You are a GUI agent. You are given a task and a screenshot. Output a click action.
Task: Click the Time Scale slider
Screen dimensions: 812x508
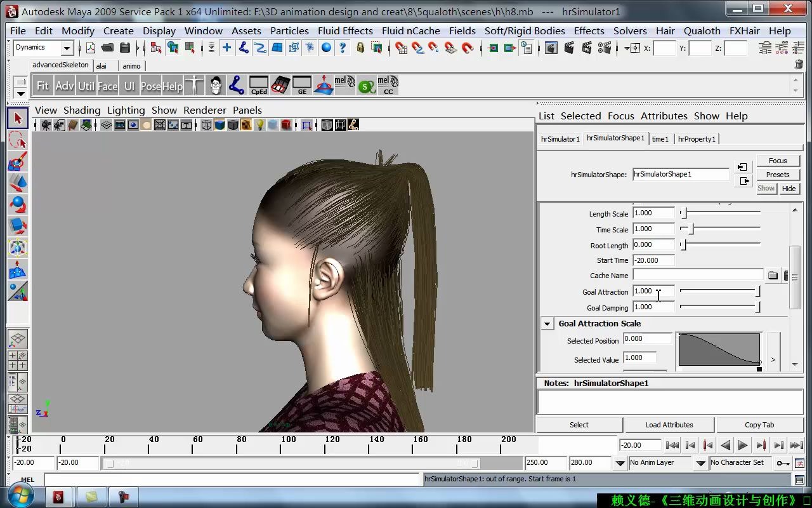point(691,229)
